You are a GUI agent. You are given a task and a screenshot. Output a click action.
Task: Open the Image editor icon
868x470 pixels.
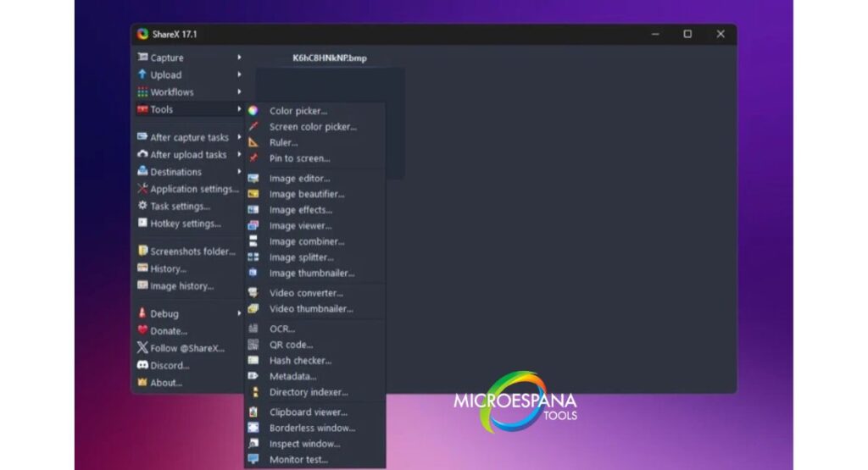pyautogui.click(x=253, y=178)
